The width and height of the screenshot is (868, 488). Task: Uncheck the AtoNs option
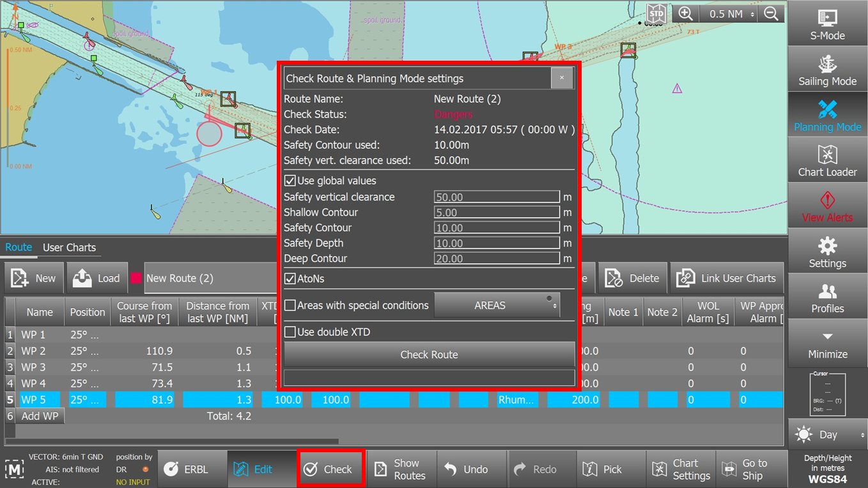[x=291, y=278]
